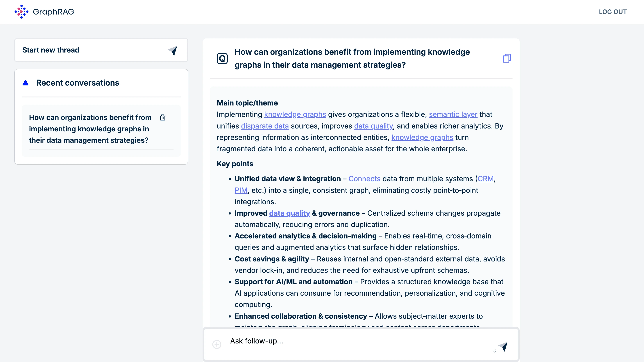Open the semantic layer link

pos(453,114)
